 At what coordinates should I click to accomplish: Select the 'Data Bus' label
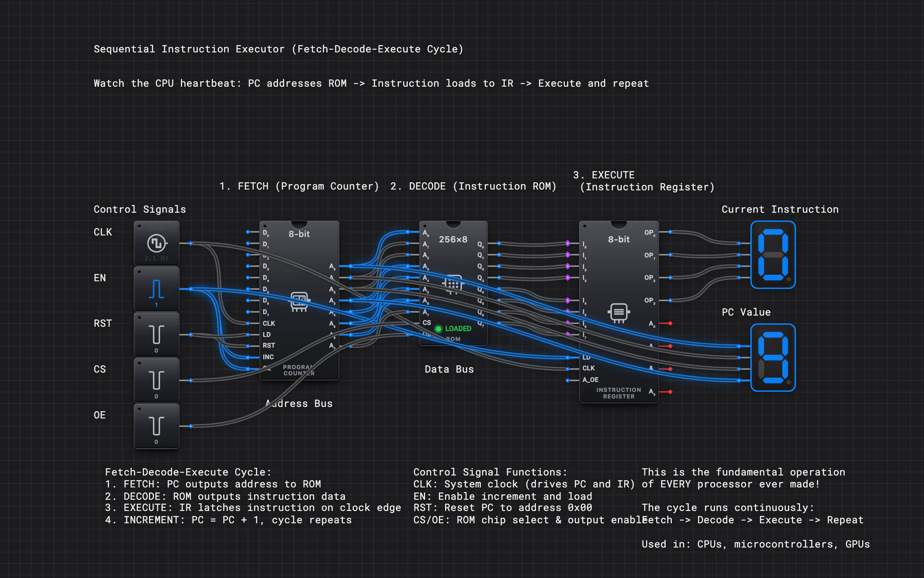point(449,370)
